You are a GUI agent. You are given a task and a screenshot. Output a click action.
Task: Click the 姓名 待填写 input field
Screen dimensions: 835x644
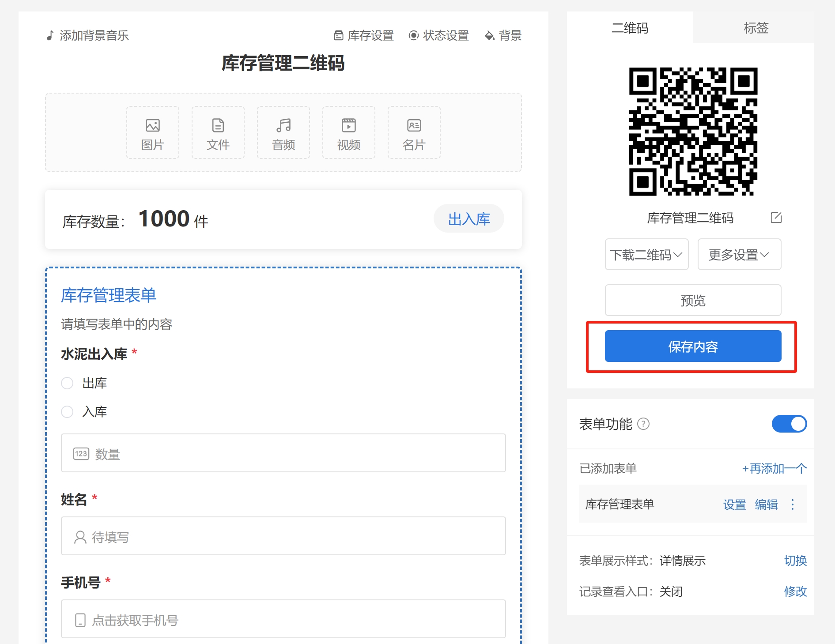pos(283,536)
